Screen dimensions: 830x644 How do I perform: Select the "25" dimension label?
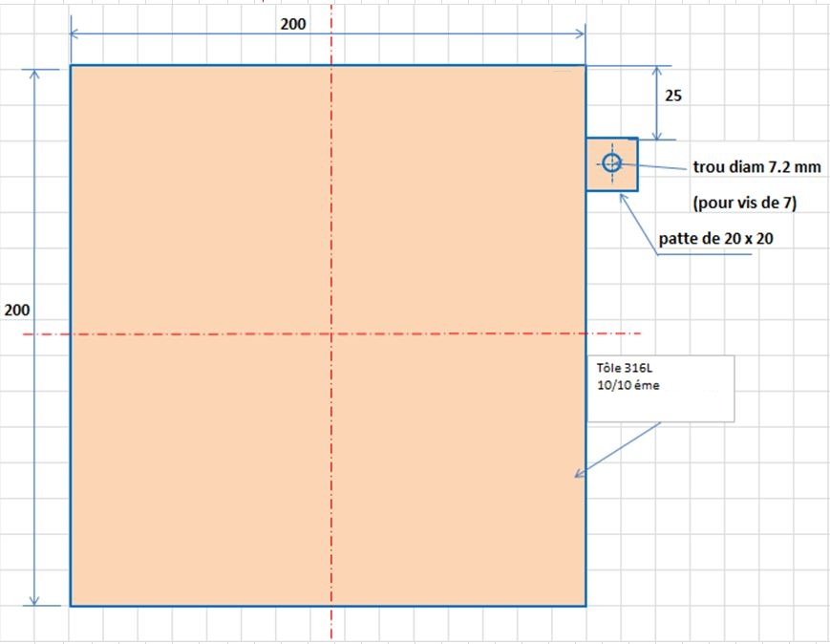click(672, 96)
